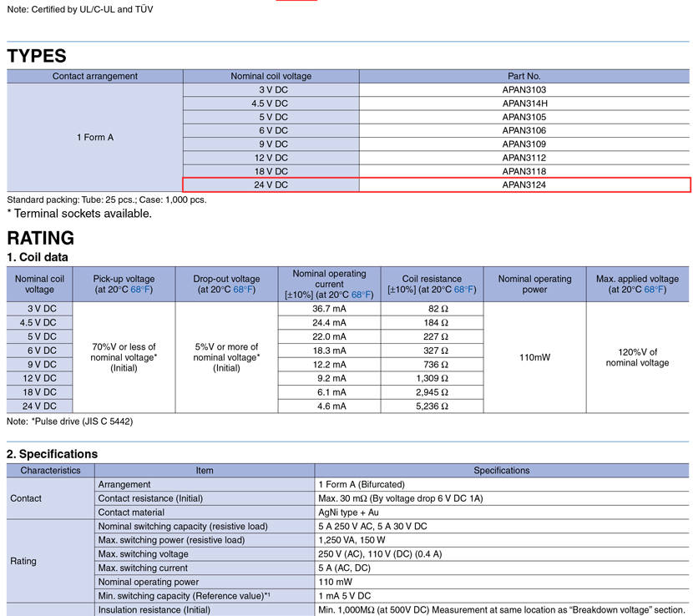Click the Max. applied voltage column header
Image resolution: width=693 pixels, height=616 pixels.
tap(637, 284)
